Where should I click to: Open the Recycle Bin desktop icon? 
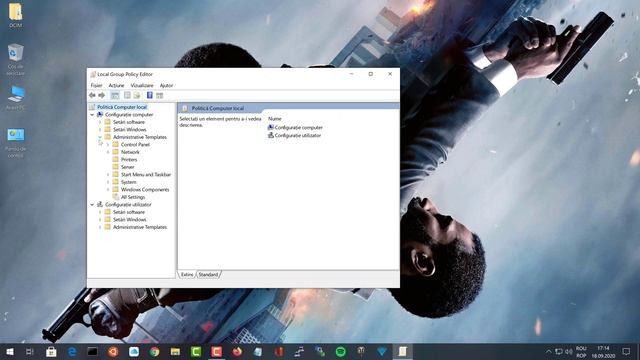[16, 59]
